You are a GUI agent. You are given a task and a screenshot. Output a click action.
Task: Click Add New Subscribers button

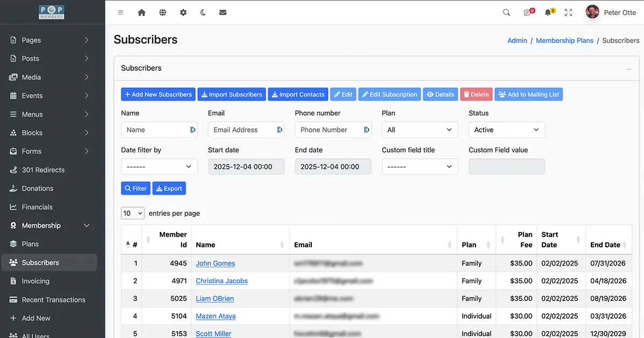pos(158,94)
